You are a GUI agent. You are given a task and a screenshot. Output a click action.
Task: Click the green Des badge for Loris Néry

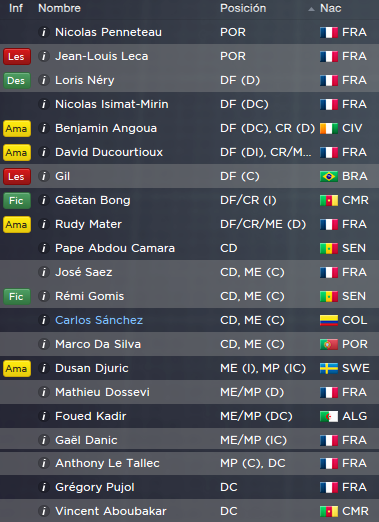pyautogui.click(x=17, y=81)
